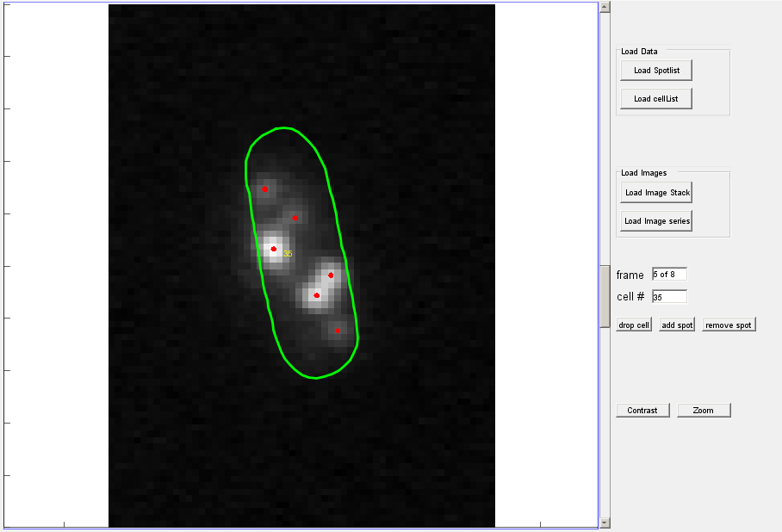Select the bottommost red spot in cell
This screenshot has height=532, width=782.
tap(338, 331)
